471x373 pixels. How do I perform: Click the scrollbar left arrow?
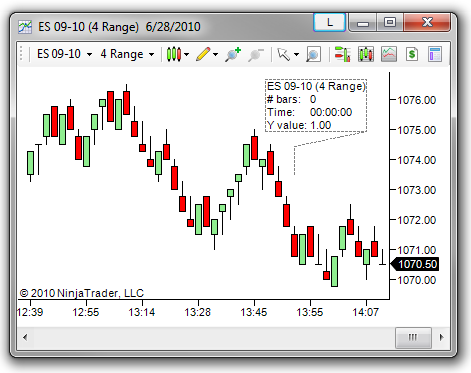(x=25, y=337)
